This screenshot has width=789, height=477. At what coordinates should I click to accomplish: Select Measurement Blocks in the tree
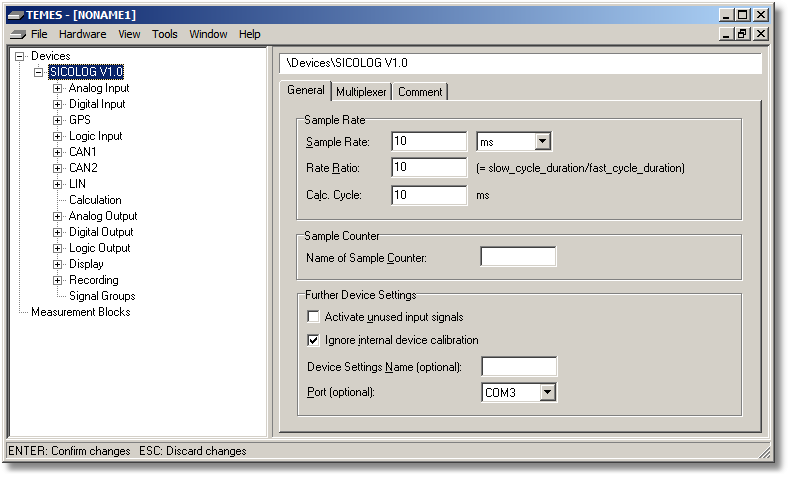pyautogui.click(x=81, y=312)
